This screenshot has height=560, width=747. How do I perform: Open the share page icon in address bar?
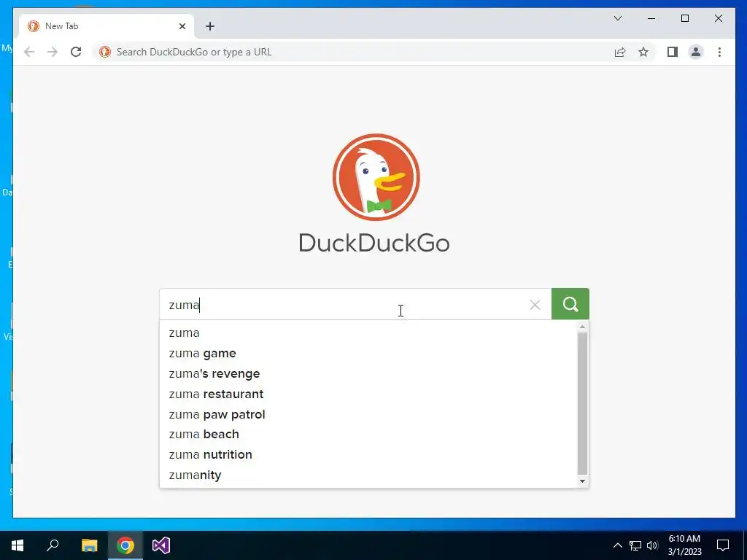pyautogui.click(x=620, y=52)
